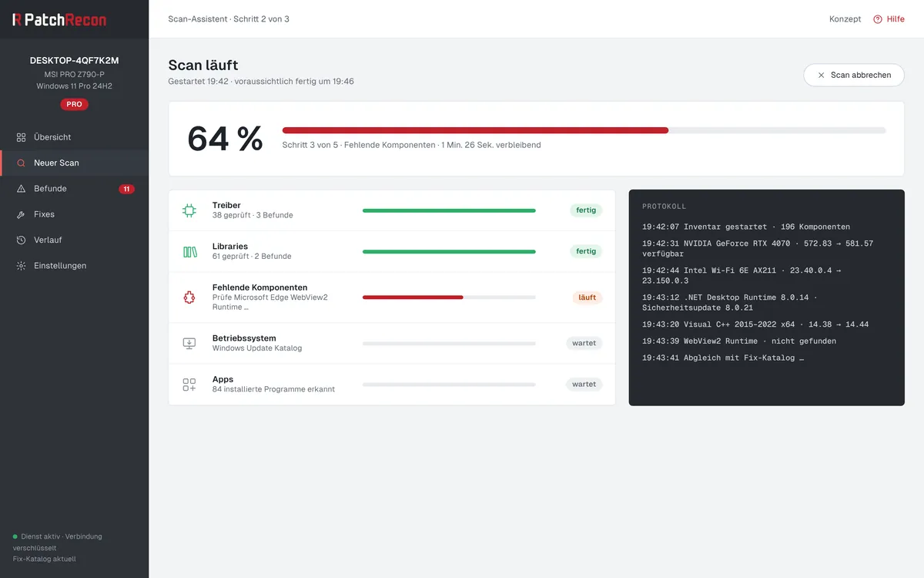This screenshot has width=924, height=578.
Task: Click the Hilfe link in header
Action: click(x=889, y=19)
